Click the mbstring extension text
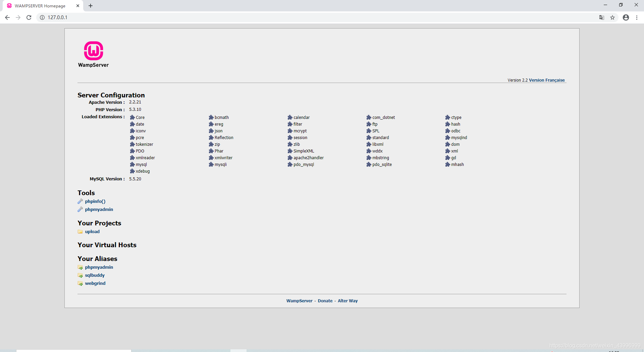 tap(380, 158)
